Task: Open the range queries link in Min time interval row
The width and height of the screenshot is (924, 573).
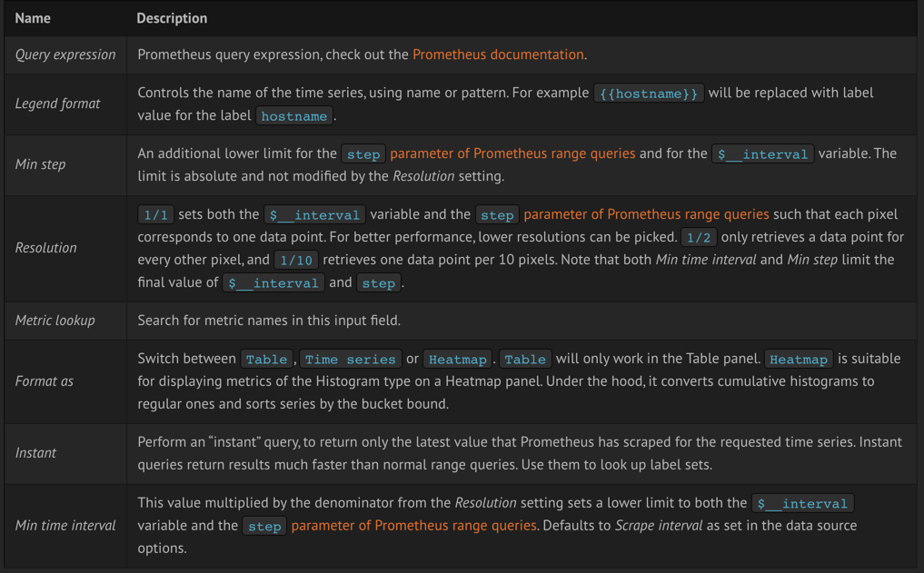Action: click(413, 525)
